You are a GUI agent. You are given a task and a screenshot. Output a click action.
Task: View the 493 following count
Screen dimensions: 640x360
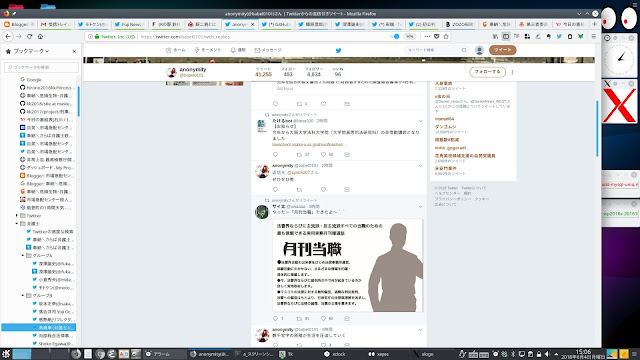(288, 72)
